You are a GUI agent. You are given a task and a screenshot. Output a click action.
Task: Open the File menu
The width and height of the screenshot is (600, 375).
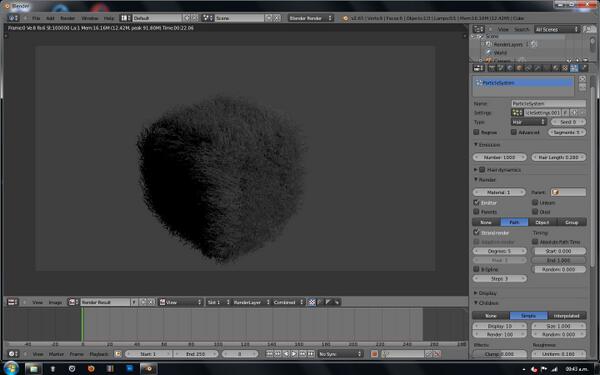(36, 18)
